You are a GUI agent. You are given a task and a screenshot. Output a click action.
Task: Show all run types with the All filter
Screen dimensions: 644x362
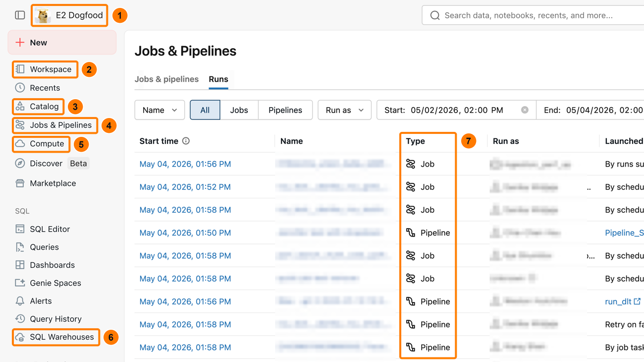[x=205, y=110]
